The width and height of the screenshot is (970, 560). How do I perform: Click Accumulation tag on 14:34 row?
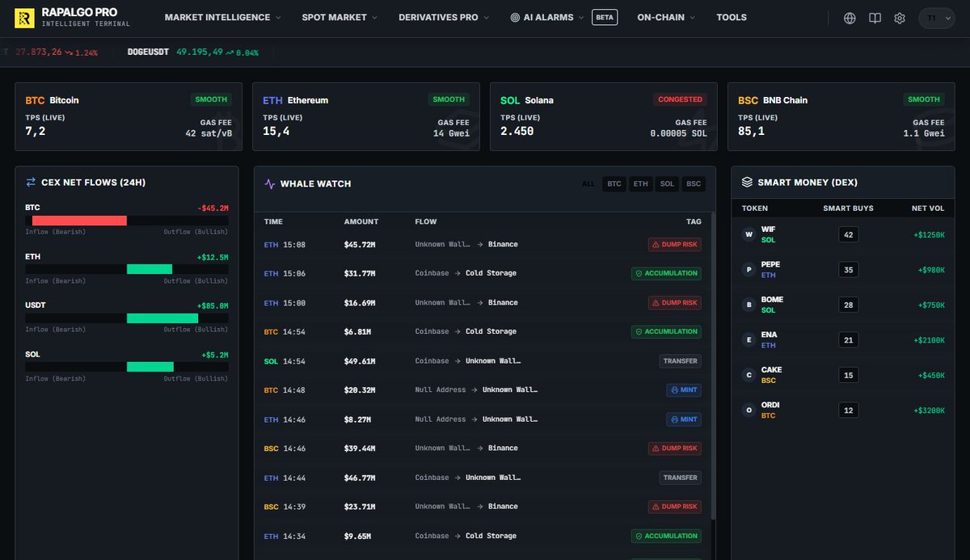pos(666,536)
